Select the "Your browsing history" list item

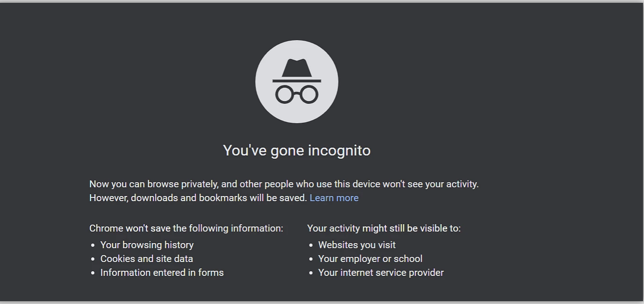tap(147, 245)
